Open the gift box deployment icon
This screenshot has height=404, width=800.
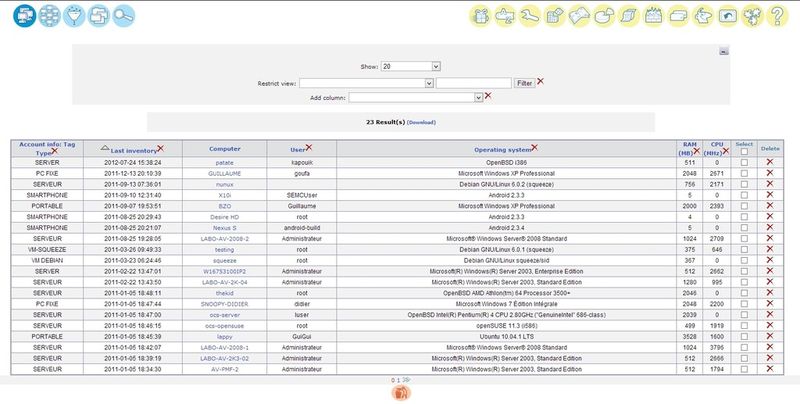point(480,16)
